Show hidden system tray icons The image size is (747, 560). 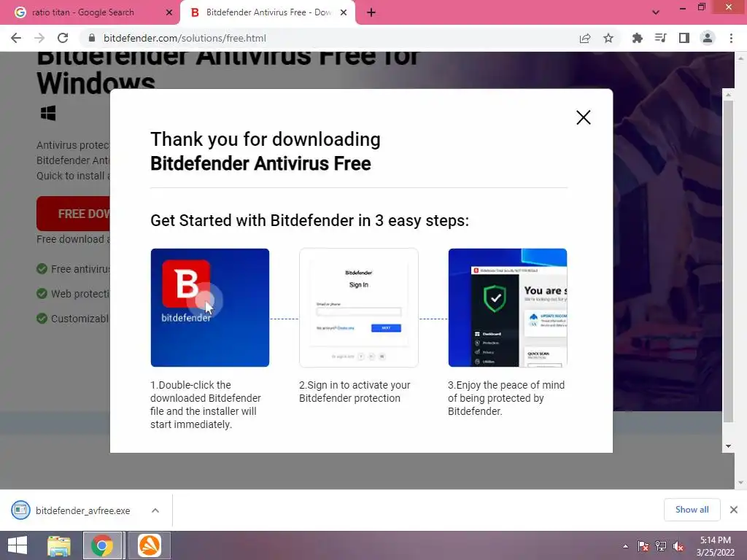625,546
